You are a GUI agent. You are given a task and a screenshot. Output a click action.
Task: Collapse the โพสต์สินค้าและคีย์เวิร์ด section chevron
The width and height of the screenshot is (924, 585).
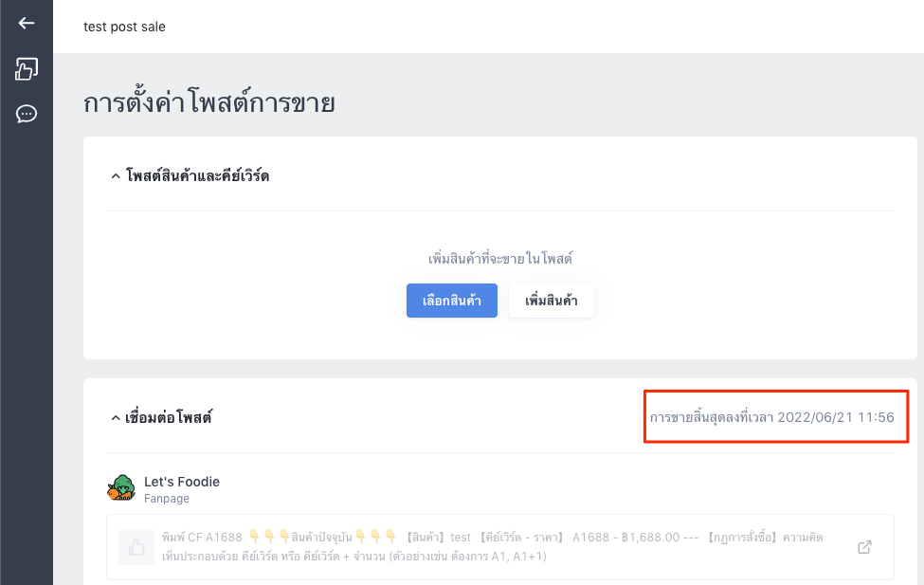[116, 176]
